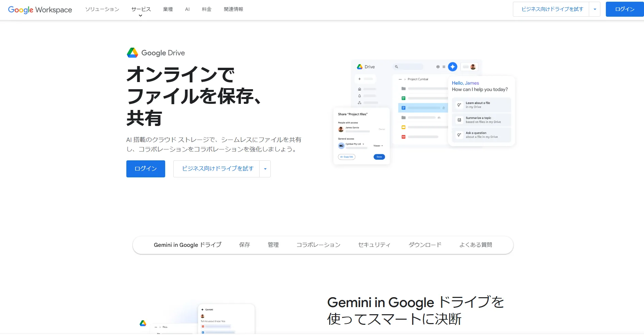Click Hello, James greeting text
This screenshot has width=644, height=335.
pos(465,83)
